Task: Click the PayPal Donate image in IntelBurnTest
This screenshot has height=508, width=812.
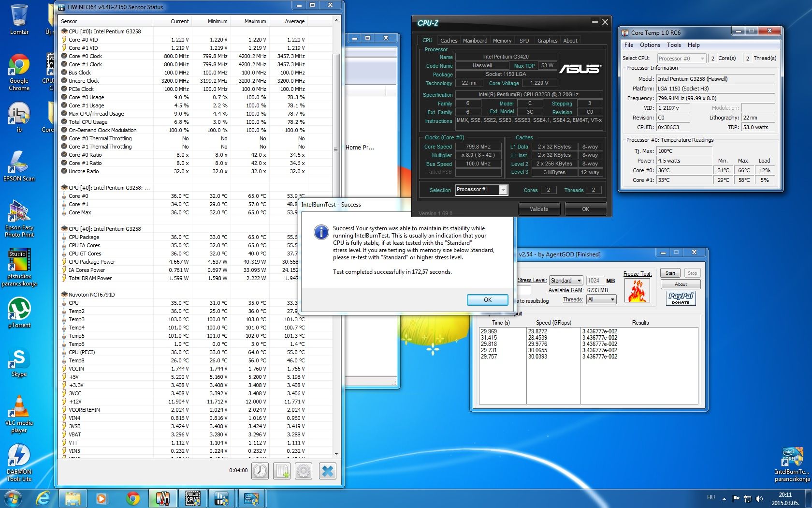Action: 681,298
